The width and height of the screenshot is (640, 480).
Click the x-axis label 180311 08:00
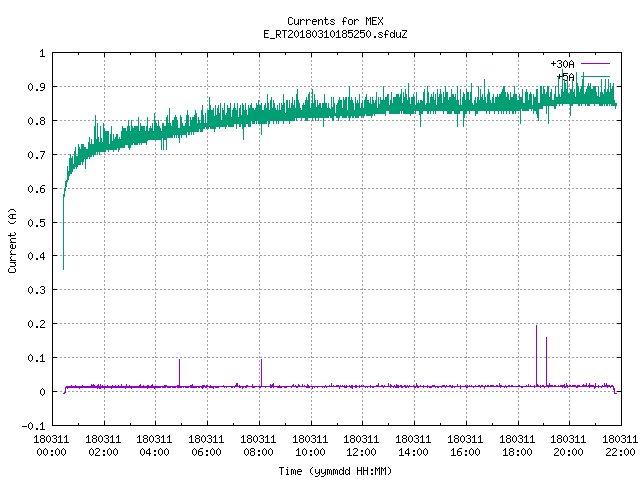click(x=258, y=446)
